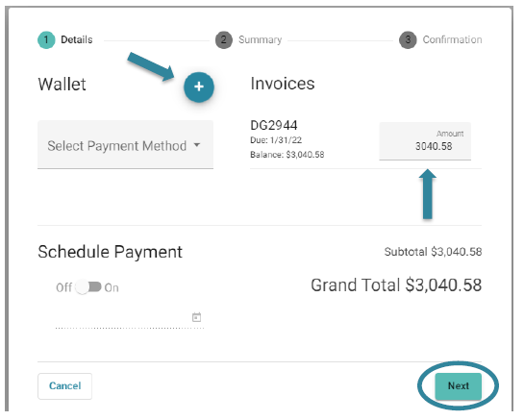The height and width of the screenshot is (420, 524).
Task: Click the Subtotal $3,040.58 text
Action: coord(433,252)
